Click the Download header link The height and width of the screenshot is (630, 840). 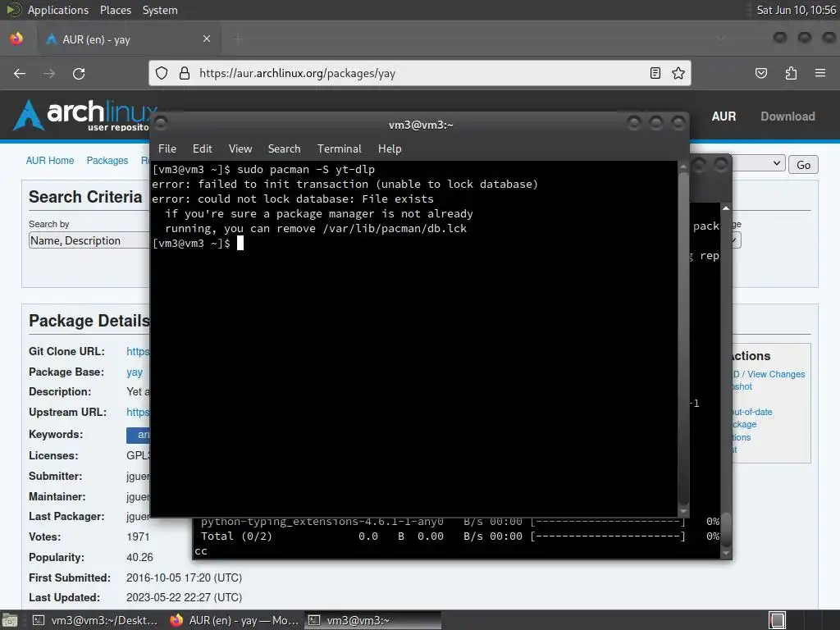pyautogui.click(x=787, y=116)
